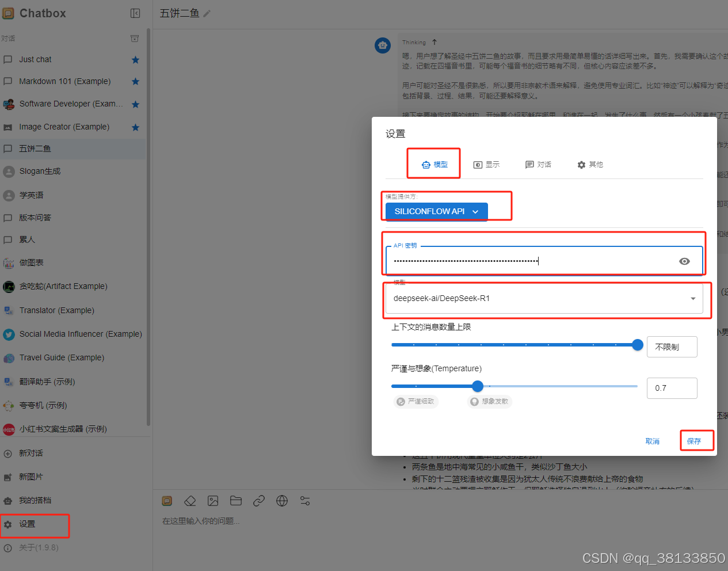The image size is (728, 571).
Task: Collapse Thinking section arrow
Action: 434,42
